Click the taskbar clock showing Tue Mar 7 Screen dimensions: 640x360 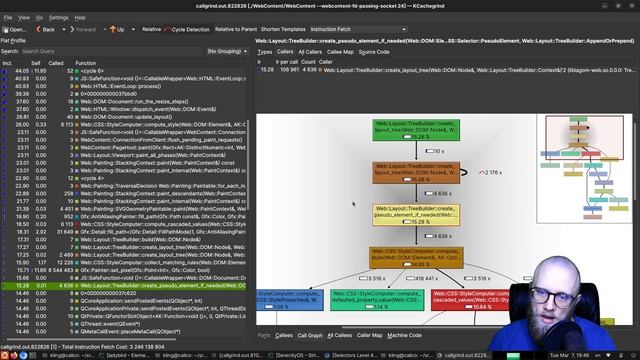569,356
